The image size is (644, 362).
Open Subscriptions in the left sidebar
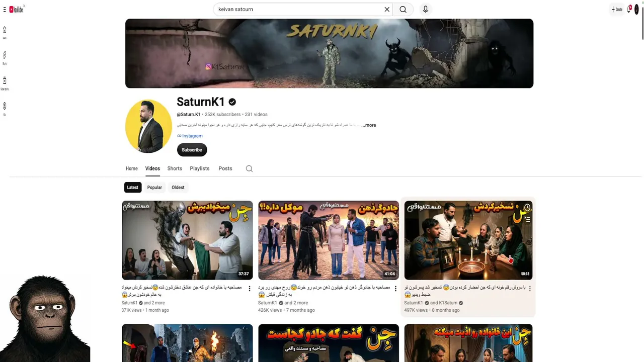pyautogui.click(x=5, y=83)
